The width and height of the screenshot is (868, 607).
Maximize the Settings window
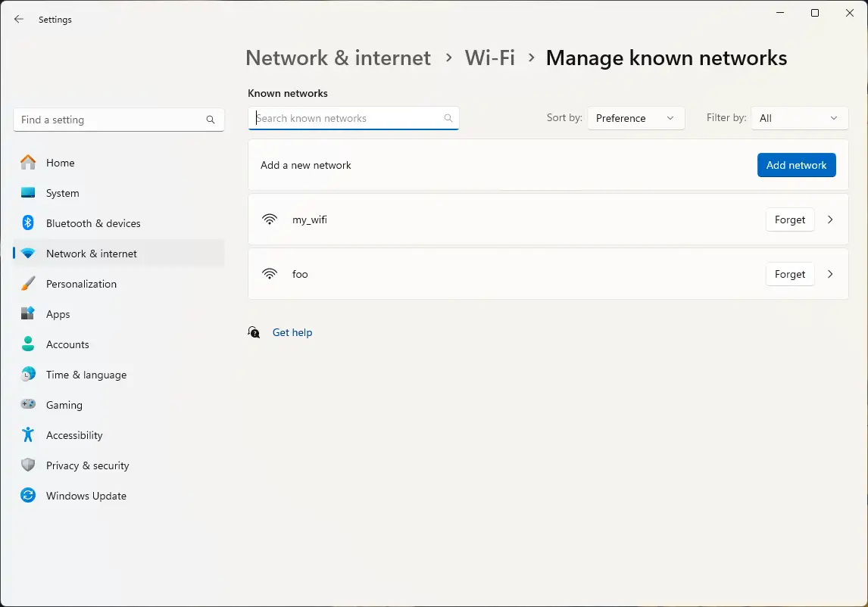(x=815, y=13)
